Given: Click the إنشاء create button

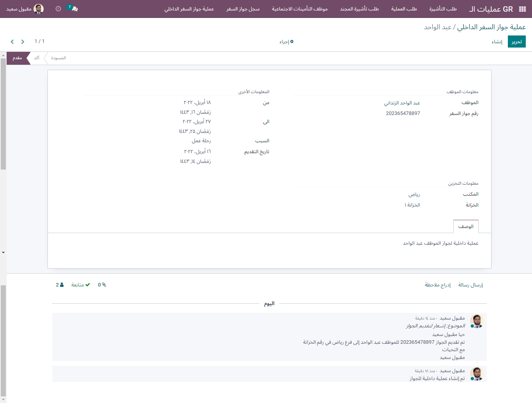Looking at the screenshot, I should [497, 42].
